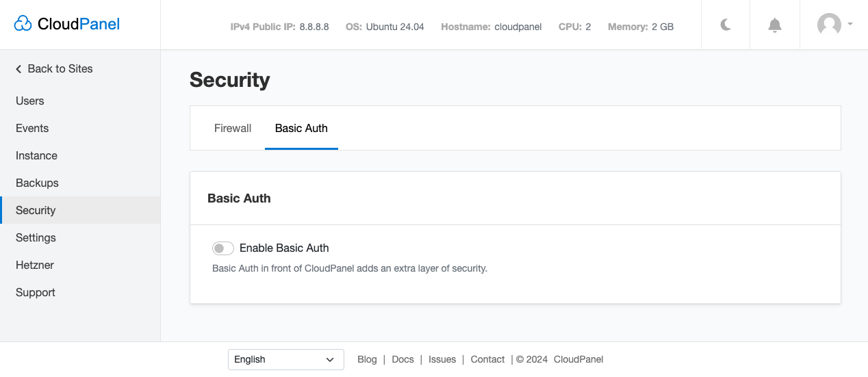
Task: Click the Issues link in footer
Action: click(442, 359)
